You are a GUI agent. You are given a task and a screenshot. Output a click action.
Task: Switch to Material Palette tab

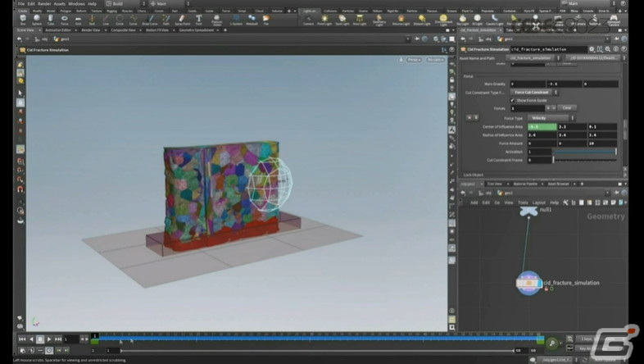tap(525, 184)
